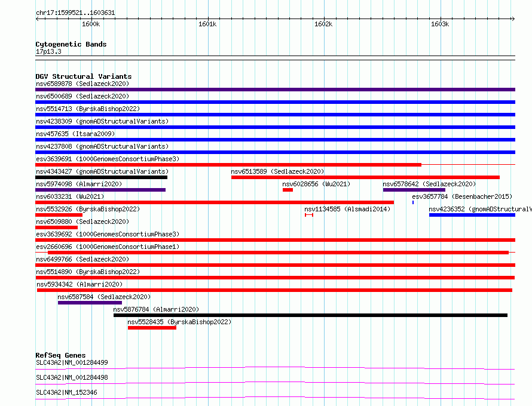Select SLC43A2|NM_152346 gene label
This screenshot has width=532, height=406.
point(66,392)
